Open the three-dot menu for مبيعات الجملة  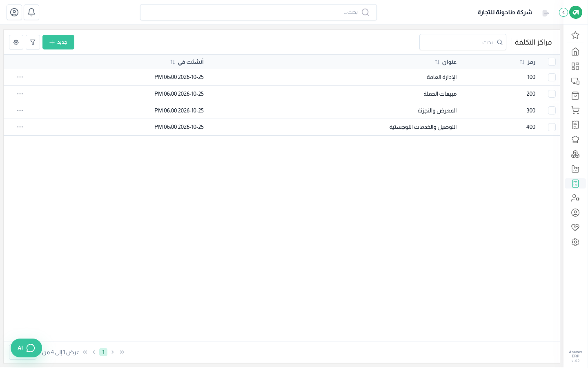[20, 94]
